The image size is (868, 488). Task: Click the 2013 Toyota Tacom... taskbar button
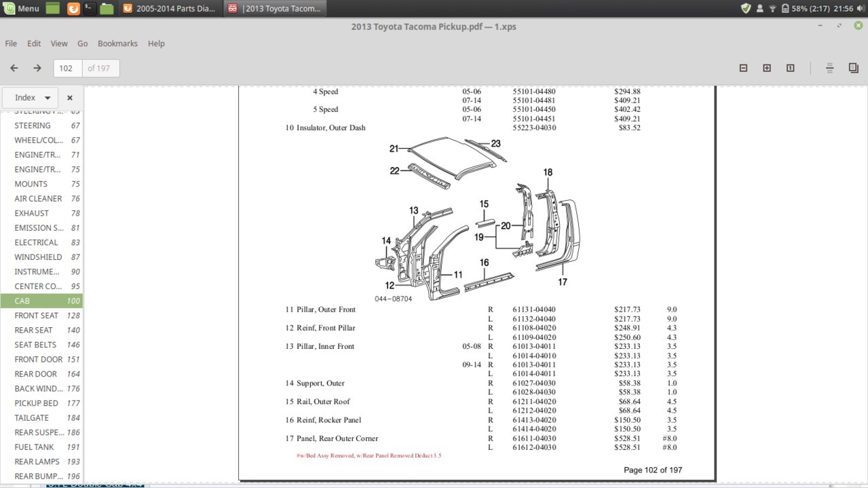(x=274, y=9)
